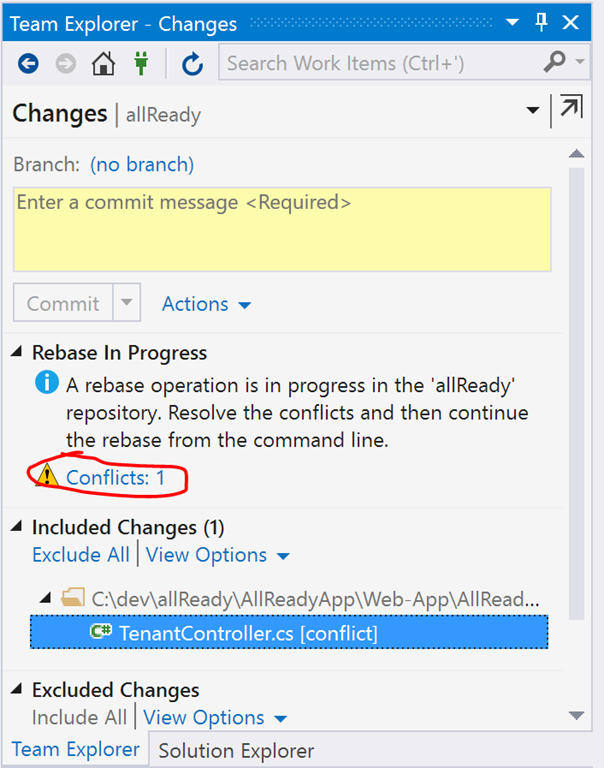The height and width of the screenshot is (768, 604).
Task: Toggle auto-hide pin icon in title bar
Action: point(541,22)
